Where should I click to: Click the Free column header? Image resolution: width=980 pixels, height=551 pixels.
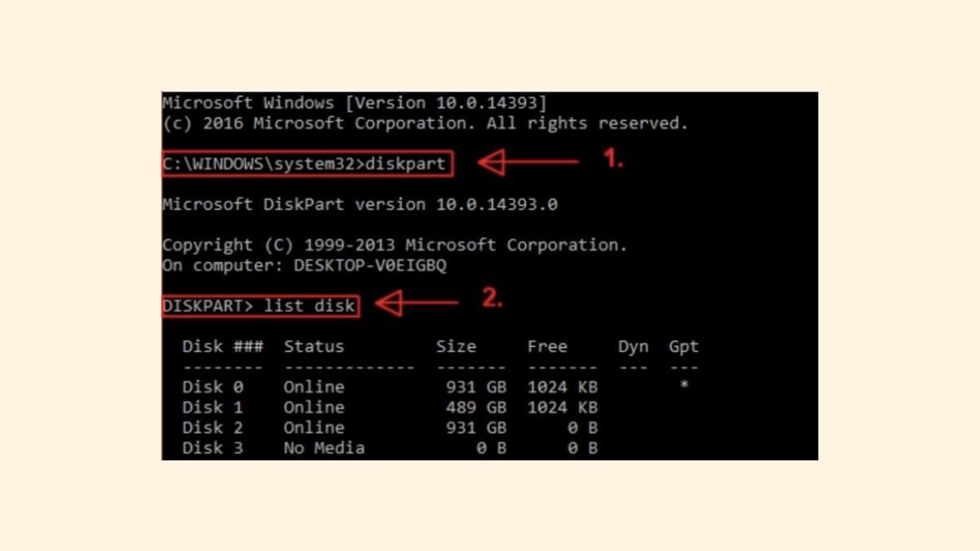point(547,346)
